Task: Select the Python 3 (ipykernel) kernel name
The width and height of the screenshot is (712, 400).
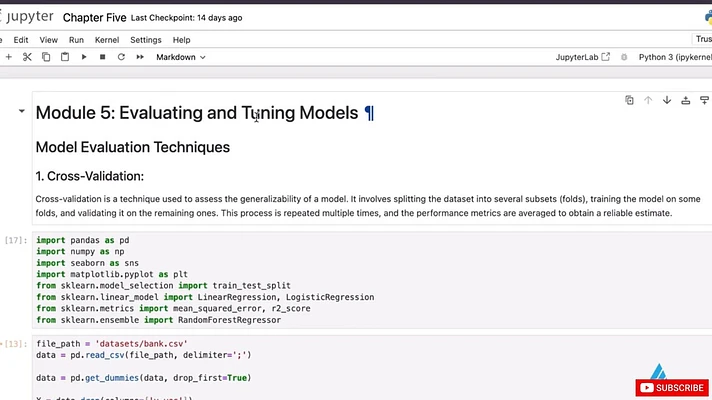Action: [x=675, y=57]
